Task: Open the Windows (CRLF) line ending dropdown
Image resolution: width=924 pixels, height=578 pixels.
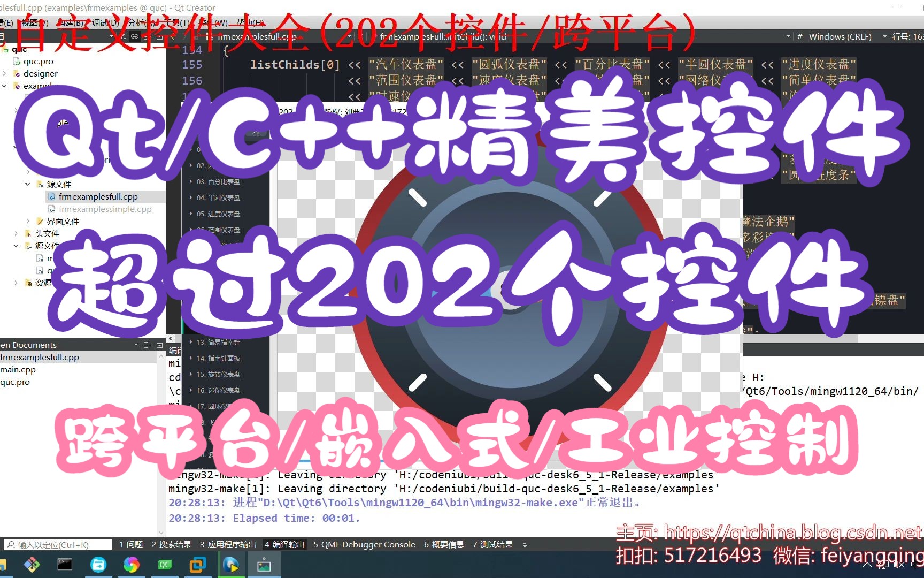Action: click(885, 36)
